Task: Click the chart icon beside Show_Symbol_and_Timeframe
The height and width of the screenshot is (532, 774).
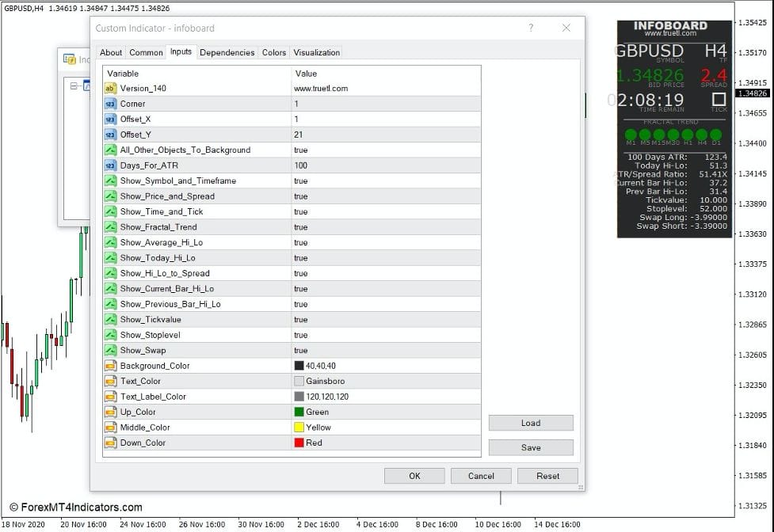Action: (109, 180)
